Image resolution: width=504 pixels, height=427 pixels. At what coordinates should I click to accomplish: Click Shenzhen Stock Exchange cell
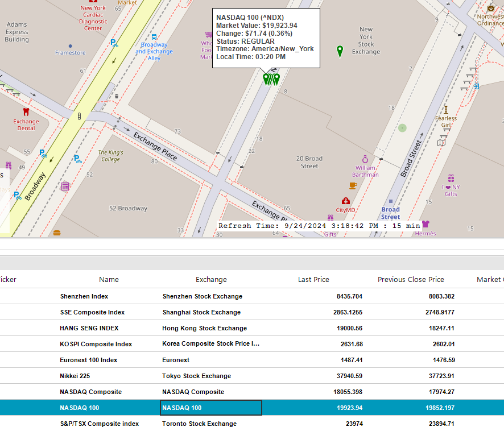coord(203,296)
